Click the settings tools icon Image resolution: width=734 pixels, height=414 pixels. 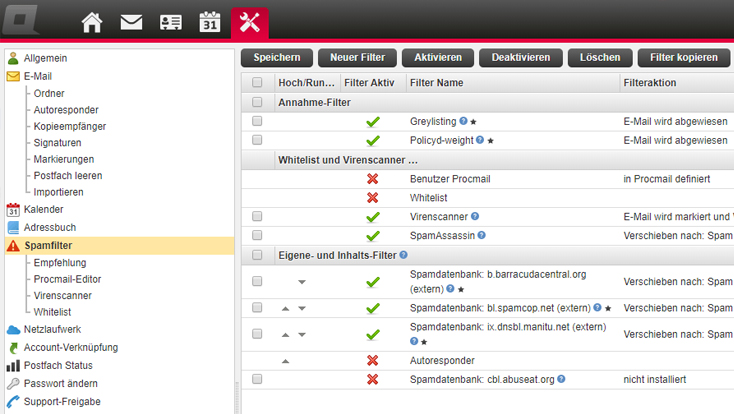(250, 22)
